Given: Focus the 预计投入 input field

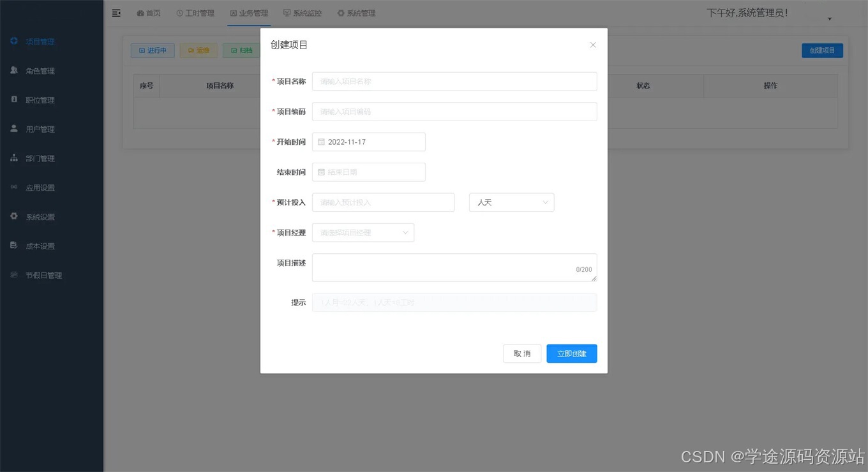Looking at the screenshot, I should (x=383, y=202).
